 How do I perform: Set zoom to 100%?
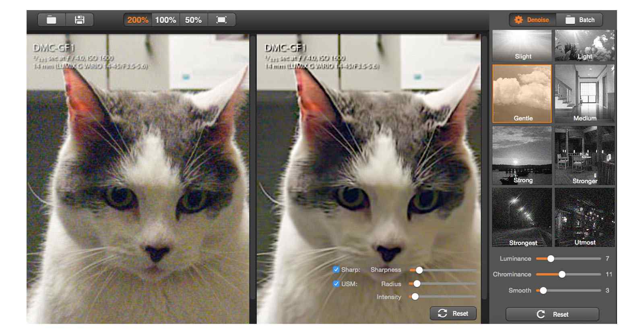click(x=165, y=20)
